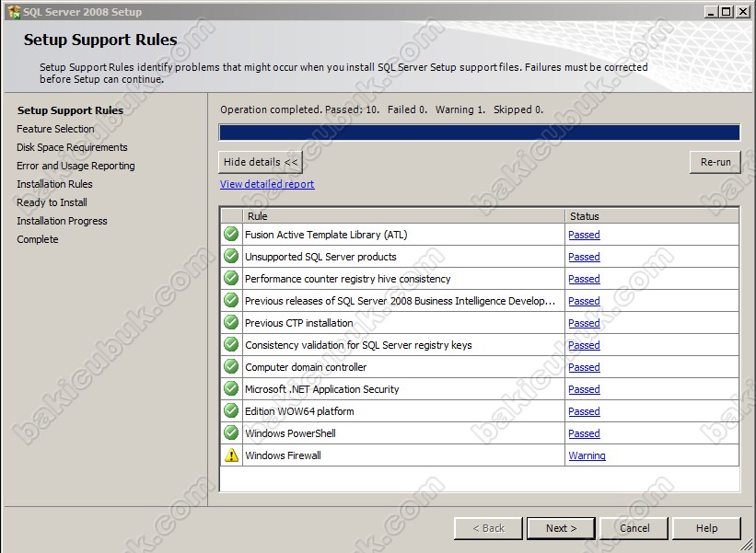Image resolution: width=756 pixels, height=553 pixels.
Task: Select Installation Progress step in sidebar
Action: (62, 221)
